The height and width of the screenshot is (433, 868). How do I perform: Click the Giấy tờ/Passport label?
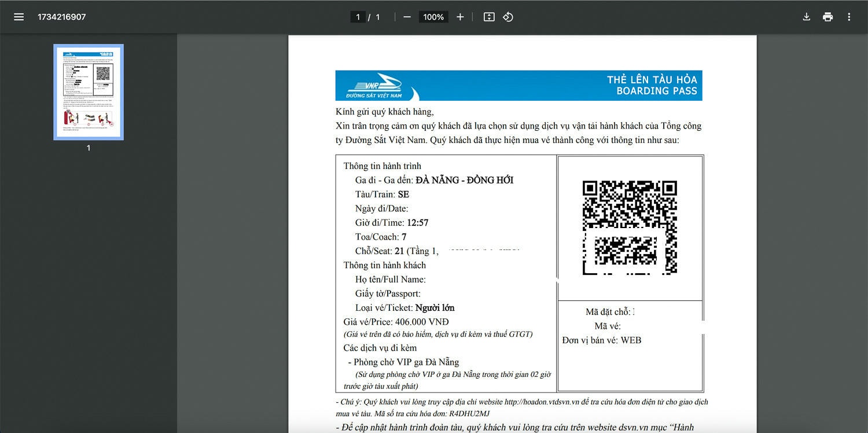pyautogui.click(x=388, y=293)
